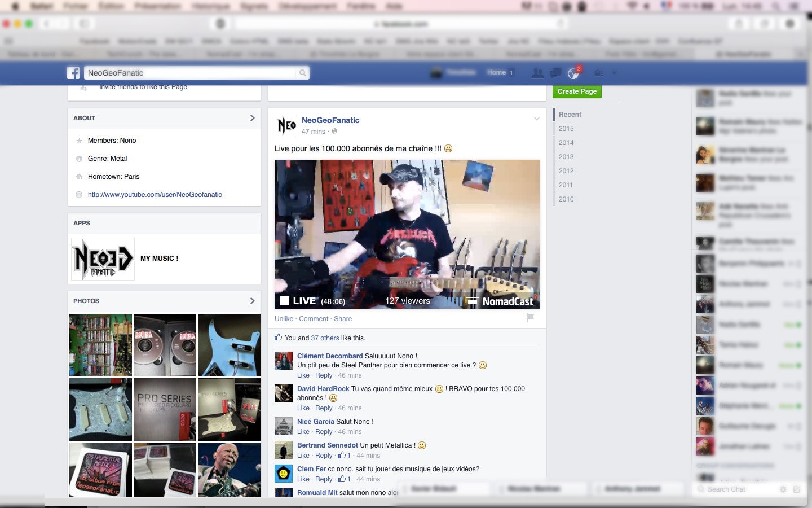Click Clem Fer's smiley avatar

[x=284, y=473]
